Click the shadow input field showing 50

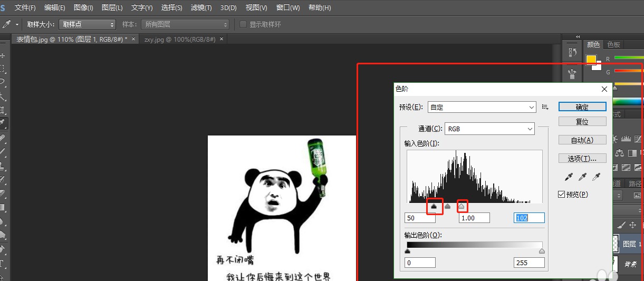point(420,218)
